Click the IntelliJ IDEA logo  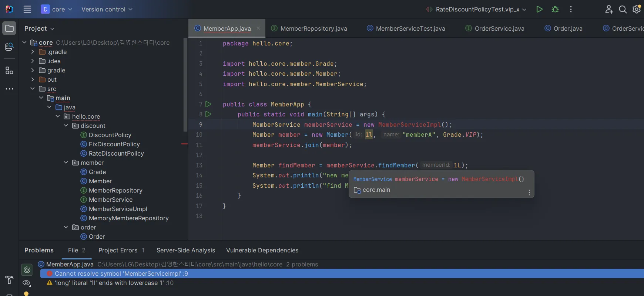tap(9, 9)
